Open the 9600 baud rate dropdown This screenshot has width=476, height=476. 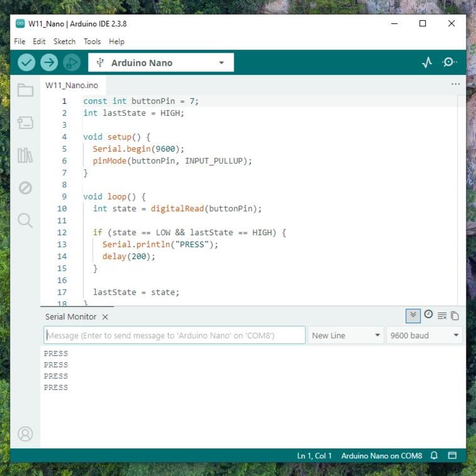(x=424, y=335)
